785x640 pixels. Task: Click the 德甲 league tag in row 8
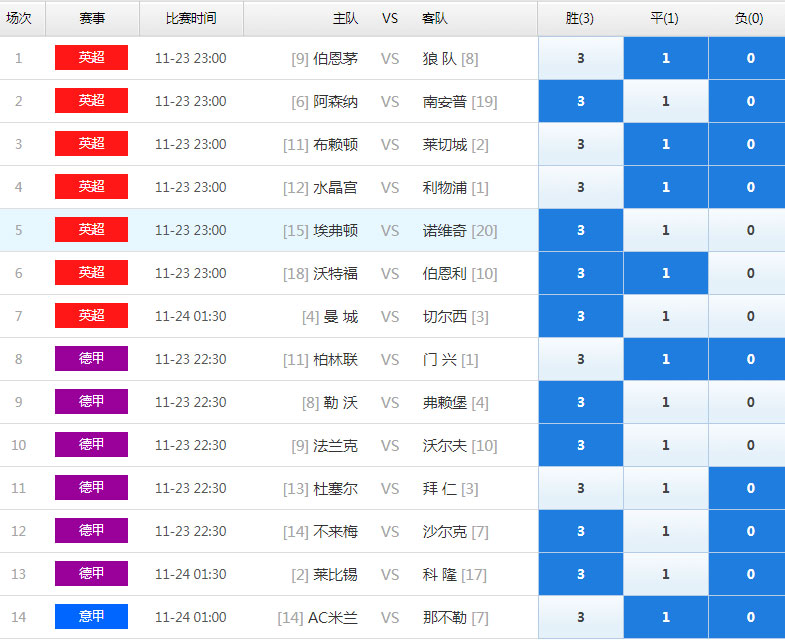click(92, 359)
